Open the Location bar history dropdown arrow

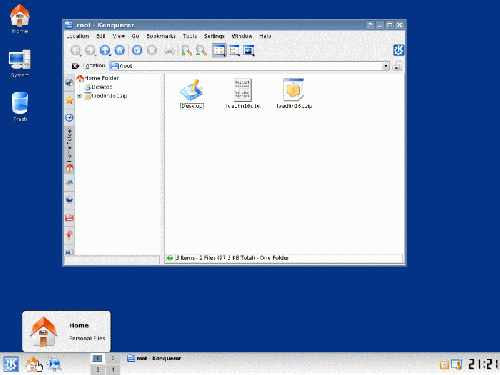point(386,66)
